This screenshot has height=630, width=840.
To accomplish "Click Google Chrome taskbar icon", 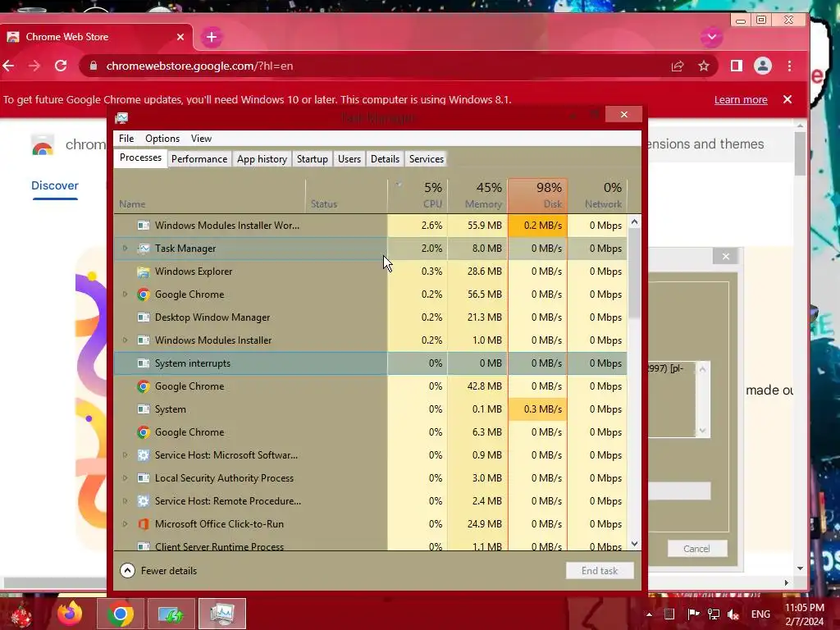I will 120,614.
